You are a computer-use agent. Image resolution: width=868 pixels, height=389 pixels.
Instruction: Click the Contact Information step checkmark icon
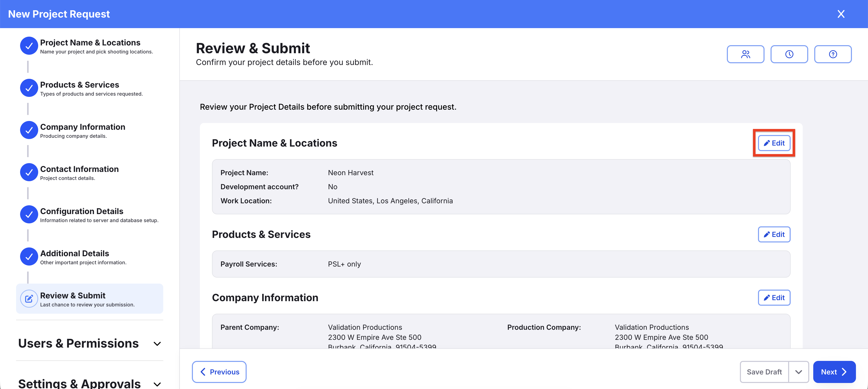(29, 172)
